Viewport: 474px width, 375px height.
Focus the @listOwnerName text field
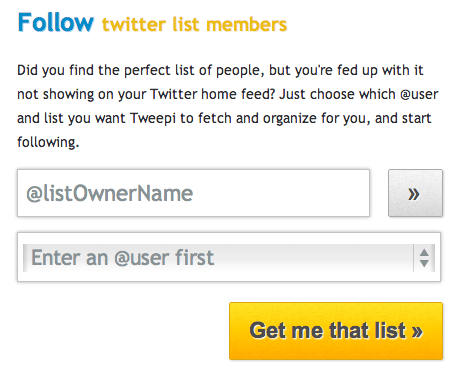click(193, 193)
